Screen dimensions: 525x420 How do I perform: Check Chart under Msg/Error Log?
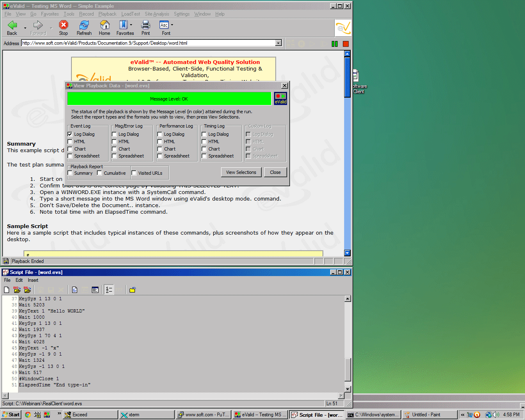[114, 149]
